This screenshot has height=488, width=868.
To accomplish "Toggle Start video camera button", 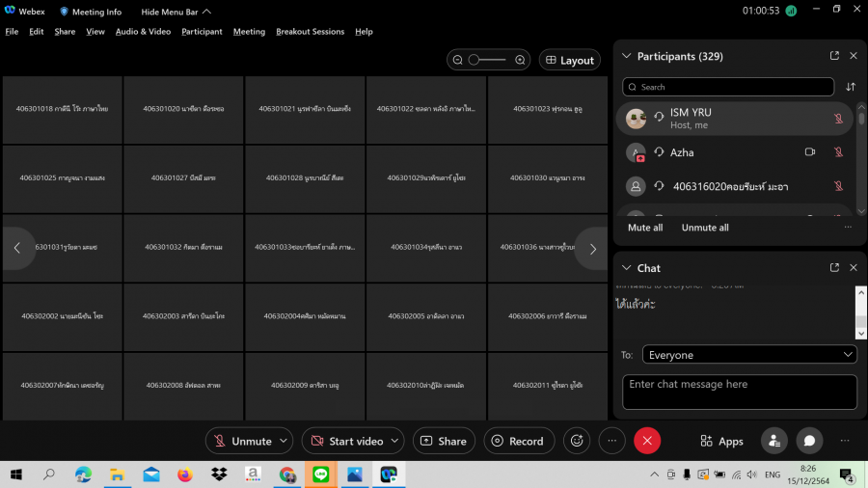I will click(346, 441).
